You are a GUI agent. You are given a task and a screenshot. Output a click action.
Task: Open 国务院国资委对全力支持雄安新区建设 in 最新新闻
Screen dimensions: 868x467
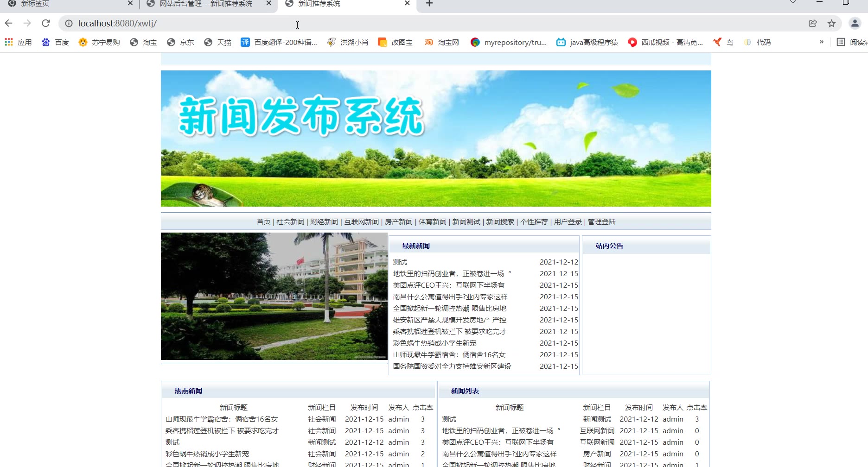[x=452, y=366]
